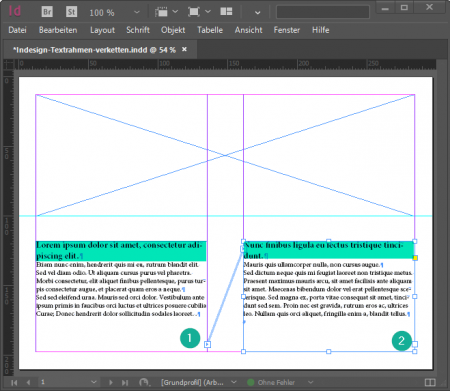Go to the first page
450x391 pixels.
point(14,383)
